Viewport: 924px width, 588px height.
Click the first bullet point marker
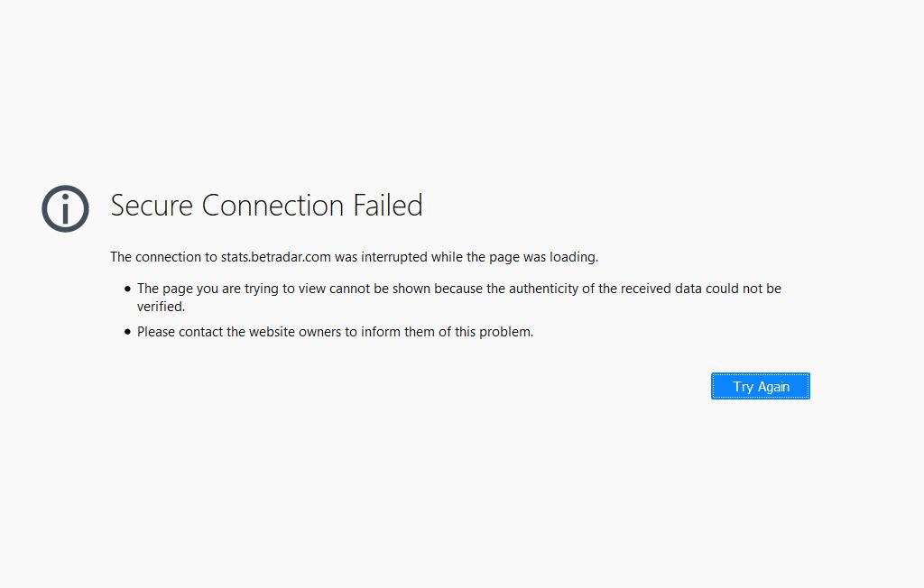pos(127,289)
